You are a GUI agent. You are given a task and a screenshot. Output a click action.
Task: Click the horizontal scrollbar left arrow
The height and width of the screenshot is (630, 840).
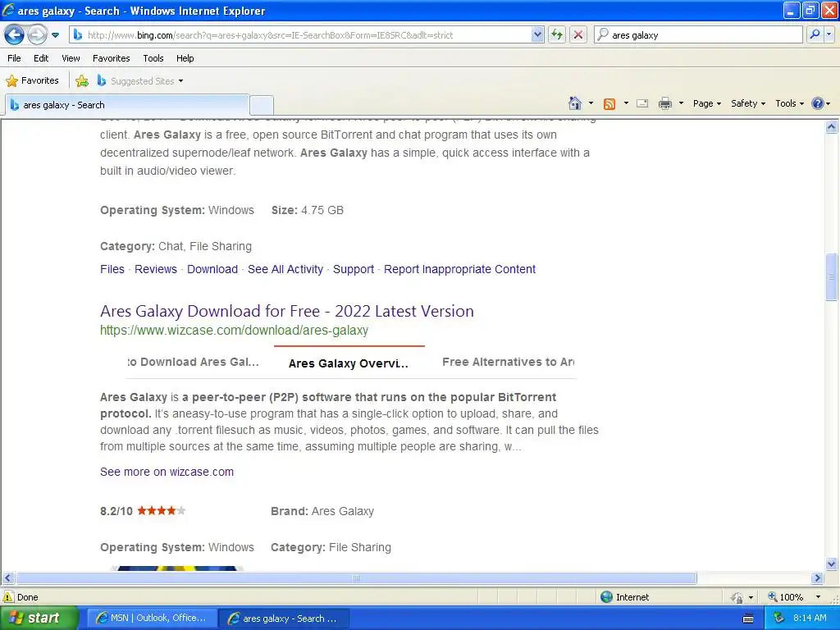pos(7,578)
